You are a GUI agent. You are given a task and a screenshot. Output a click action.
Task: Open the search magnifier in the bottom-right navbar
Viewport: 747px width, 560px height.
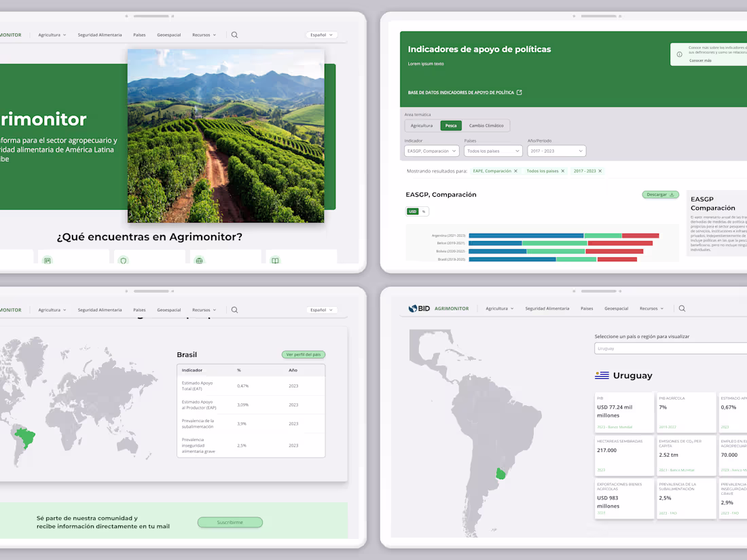click(x=681, y=308)
